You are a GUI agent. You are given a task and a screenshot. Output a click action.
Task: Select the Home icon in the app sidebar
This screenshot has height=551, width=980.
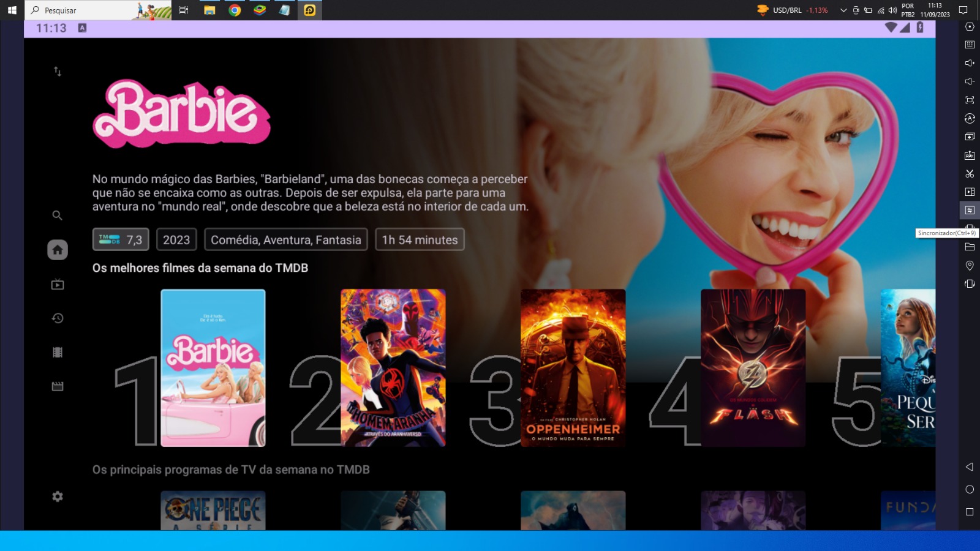pos(58,250)
